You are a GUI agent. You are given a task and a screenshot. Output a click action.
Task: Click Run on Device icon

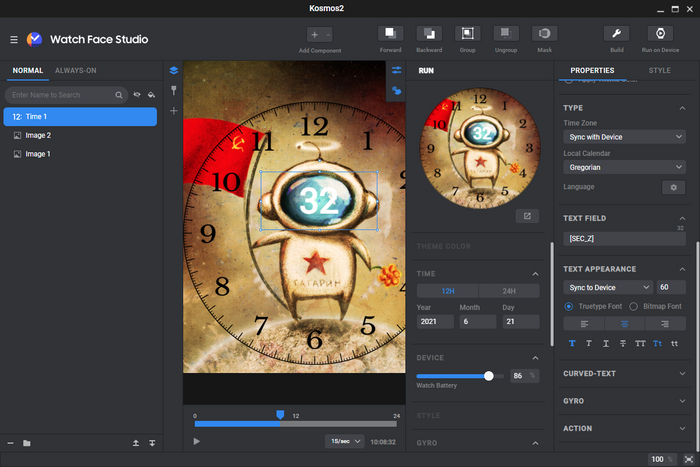point(659,34)
